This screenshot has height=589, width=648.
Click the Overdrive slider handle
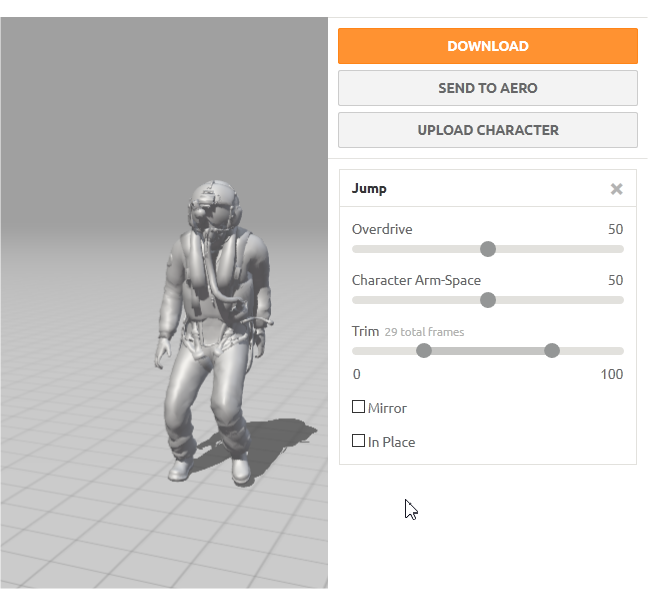(x=488, y=249)
